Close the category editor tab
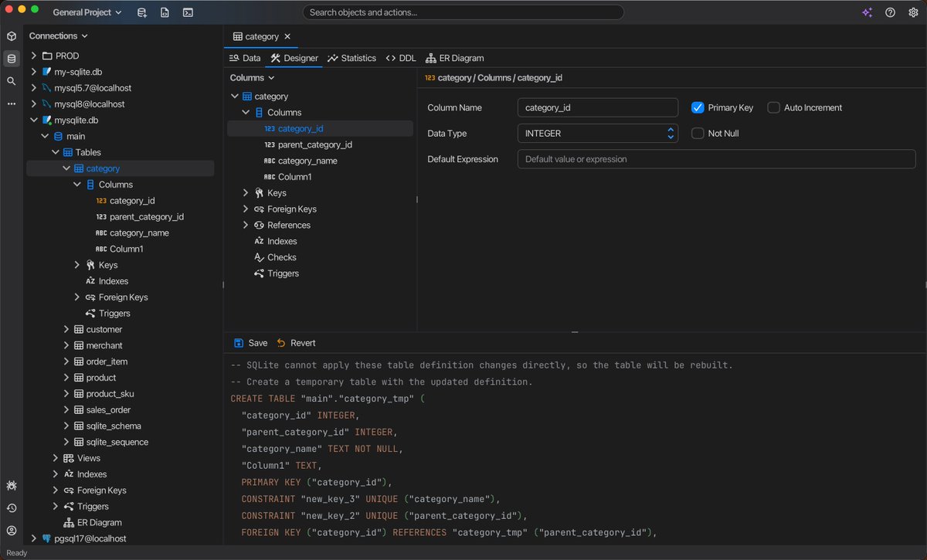The height and width of the screenshot is (560, 927). click(287, 36)
